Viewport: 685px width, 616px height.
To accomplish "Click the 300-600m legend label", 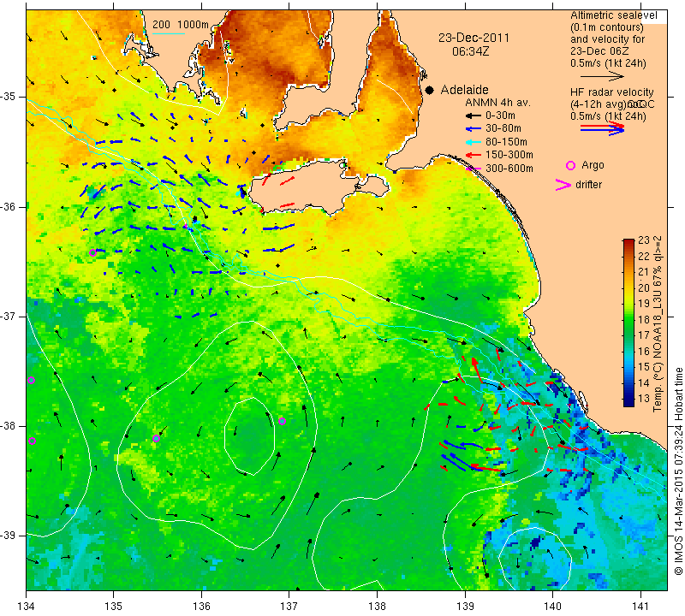I will click(x=509, y=168).
